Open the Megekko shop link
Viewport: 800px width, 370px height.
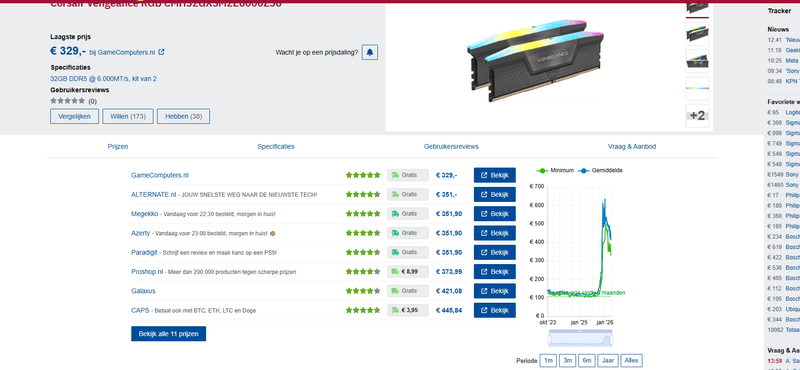coord(144,214)
